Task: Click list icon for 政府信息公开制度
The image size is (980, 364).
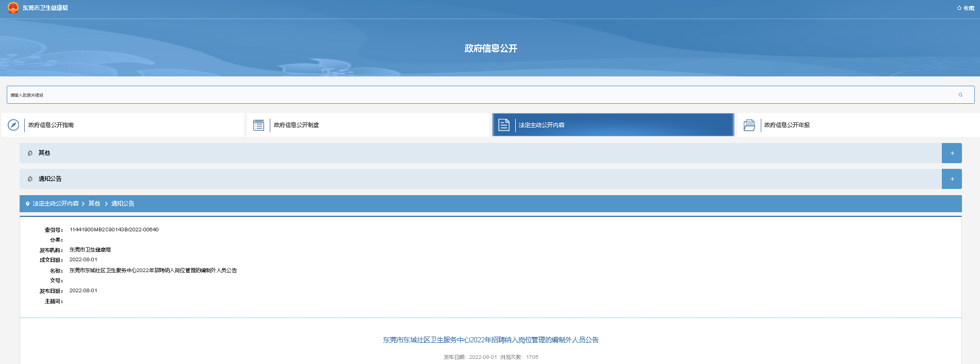Action: click(259, 125)
